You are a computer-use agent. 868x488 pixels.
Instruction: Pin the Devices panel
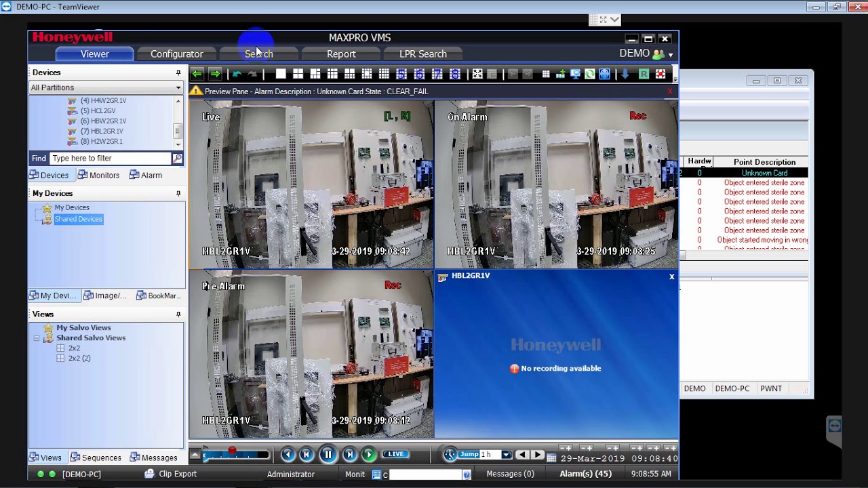pos(178,73)
